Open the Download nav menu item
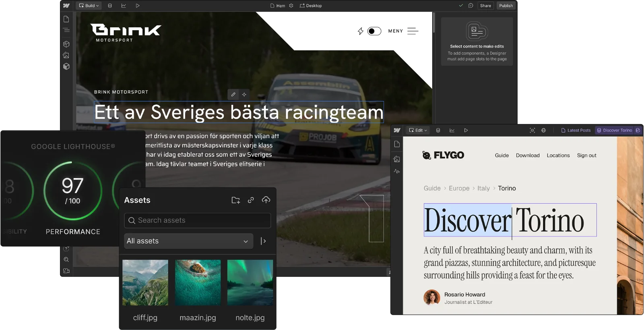The image size is (644, 330). (528, 155)
